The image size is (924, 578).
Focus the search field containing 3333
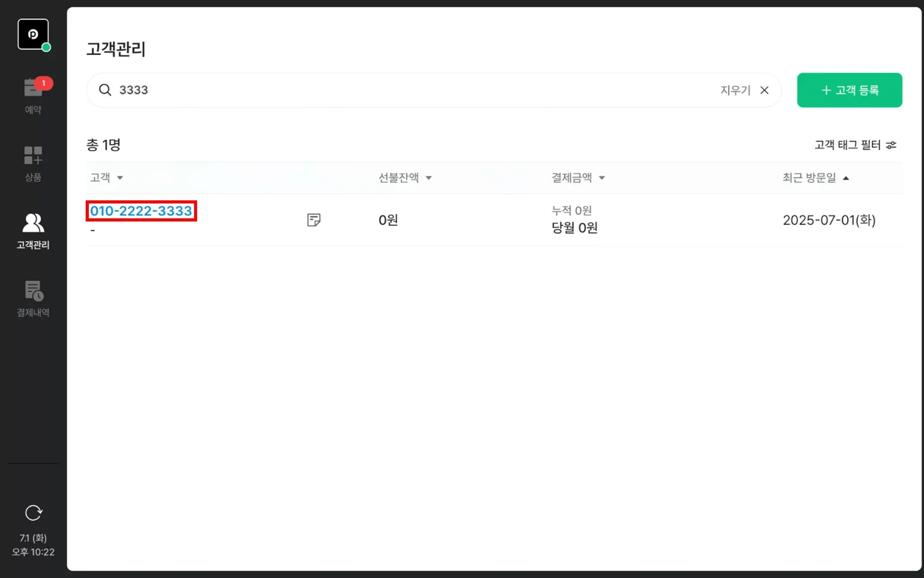click(x=434, y=90)
